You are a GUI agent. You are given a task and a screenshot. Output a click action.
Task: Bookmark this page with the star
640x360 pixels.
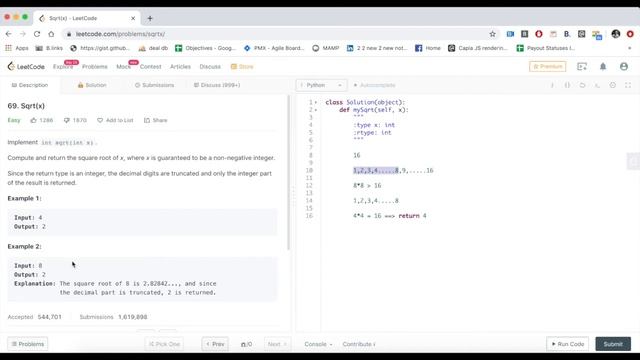493,34
